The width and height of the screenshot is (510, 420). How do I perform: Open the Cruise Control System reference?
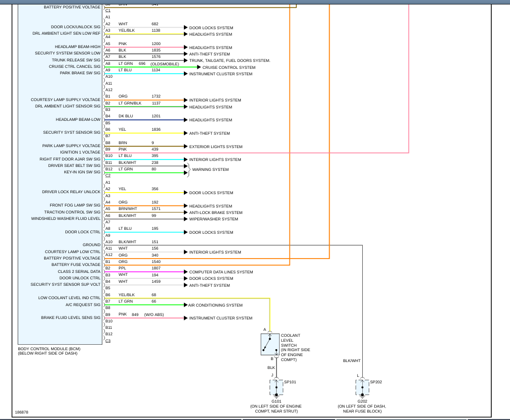point(229,68)
